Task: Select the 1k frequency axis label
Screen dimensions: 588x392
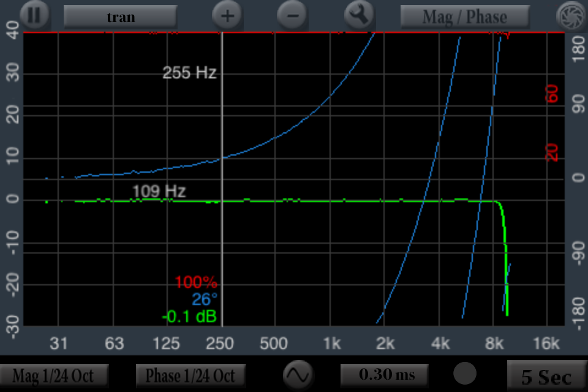Action: (x=331, y=343)
